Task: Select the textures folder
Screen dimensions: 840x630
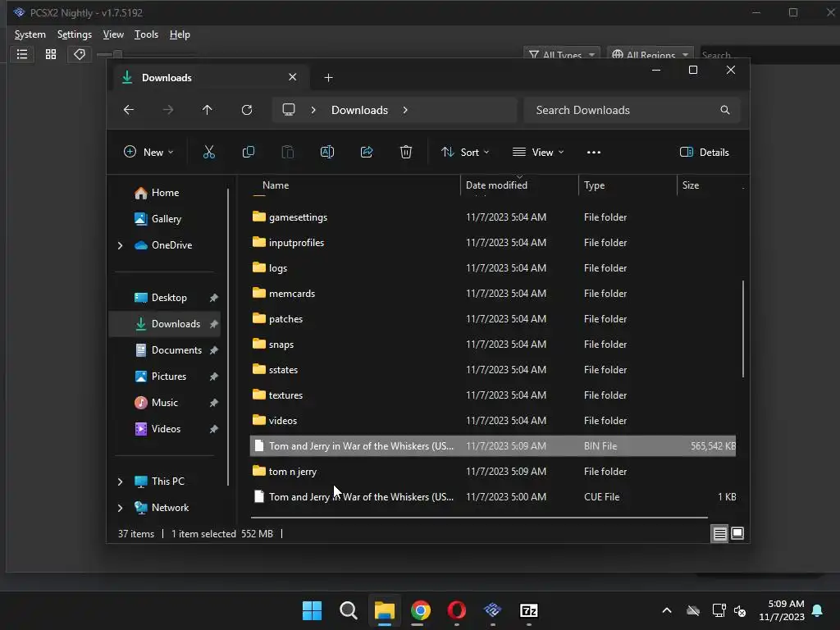Action: coord(493,395)
